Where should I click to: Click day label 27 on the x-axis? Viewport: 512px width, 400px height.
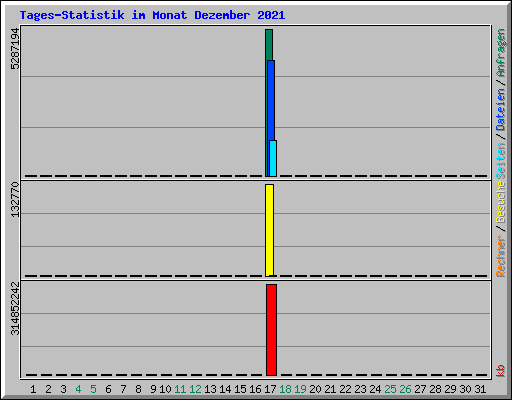pos(420,389)
